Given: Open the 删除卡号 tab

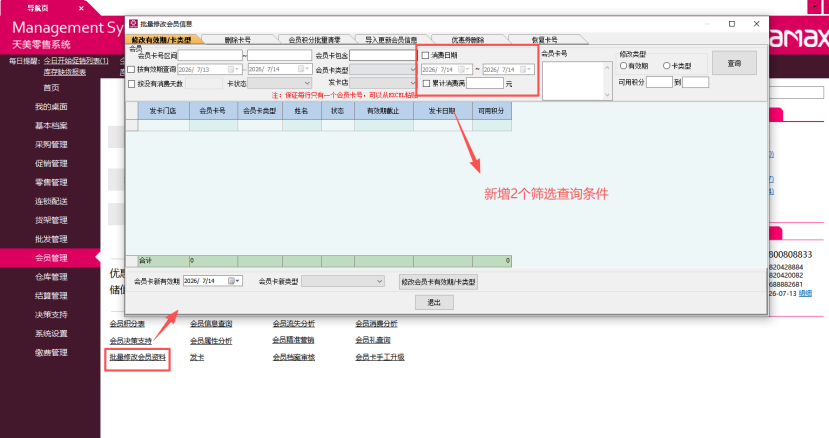Looking at the screenshot, I should click(238, 40).
